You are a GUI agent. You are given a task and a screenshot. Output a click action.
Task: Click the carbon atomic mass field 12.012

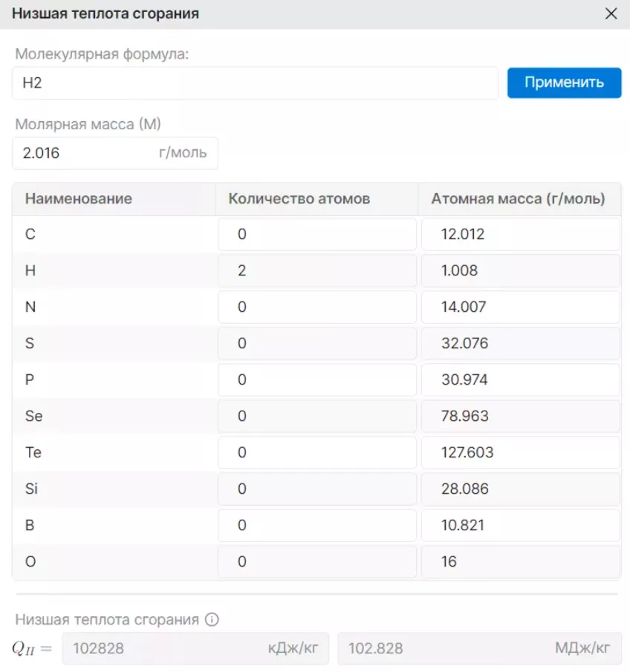pyautogui.click(x=521, y=234)
